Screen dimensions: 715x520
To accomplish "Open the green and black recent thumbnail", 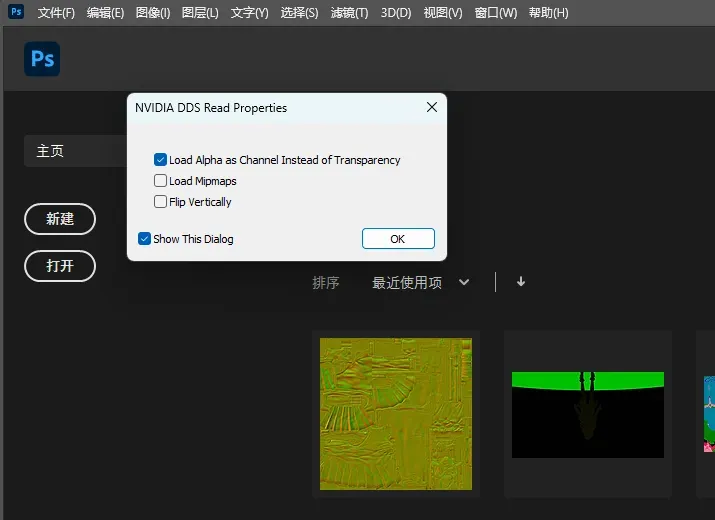I will [x=587, y=413].
